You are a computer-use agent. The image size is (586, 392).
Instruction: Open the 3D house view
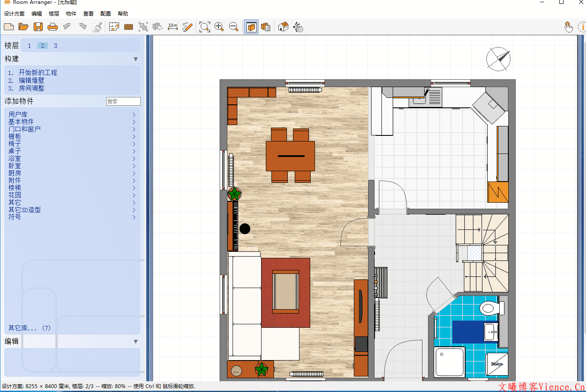[283, 27]
